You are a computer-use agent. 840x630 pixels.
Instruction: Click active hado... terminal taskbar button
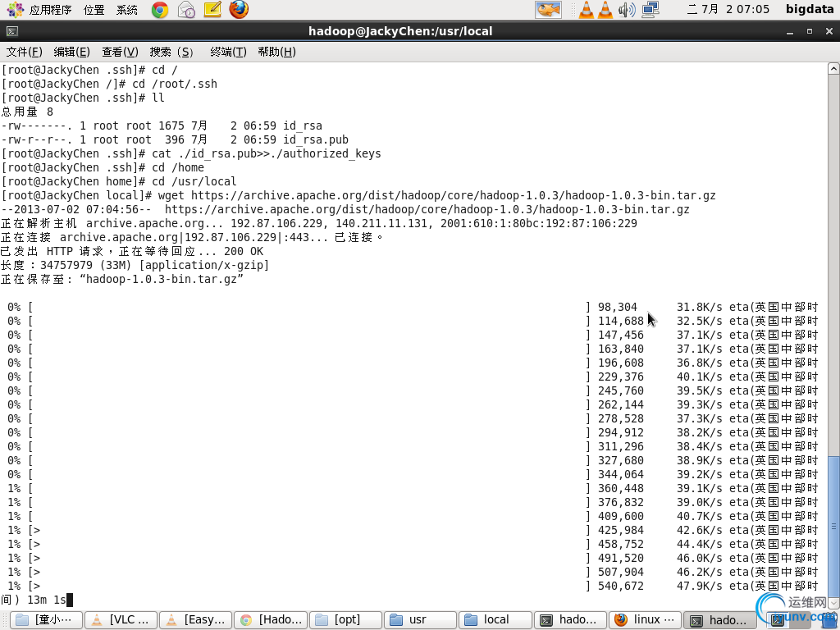pyautogui.click(x=720, y=620)
